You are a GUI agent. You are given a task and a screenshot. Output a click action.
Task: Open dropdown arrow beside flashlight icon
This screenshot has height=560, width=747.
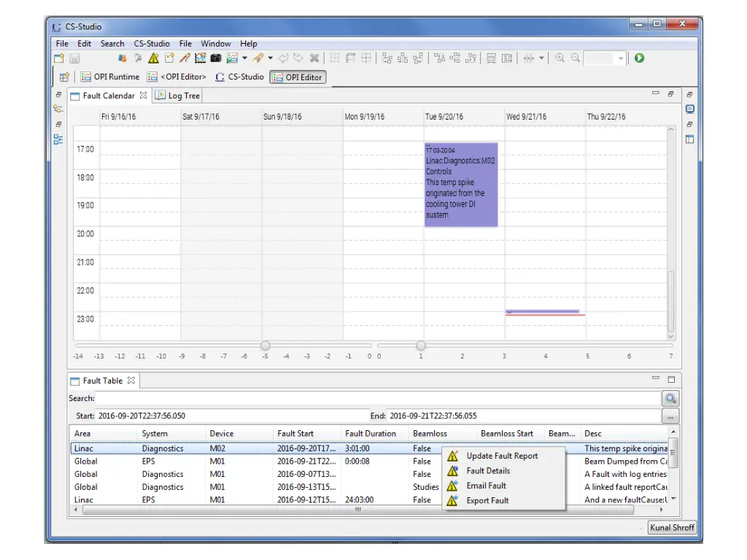(x=270, y=58)
